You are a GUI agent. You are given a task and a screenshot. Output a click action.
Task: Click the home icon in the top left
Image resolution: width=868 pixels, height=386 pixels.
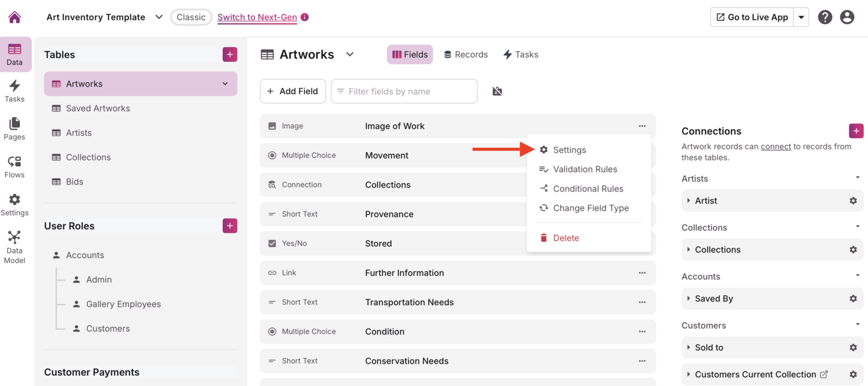point(15,17)
